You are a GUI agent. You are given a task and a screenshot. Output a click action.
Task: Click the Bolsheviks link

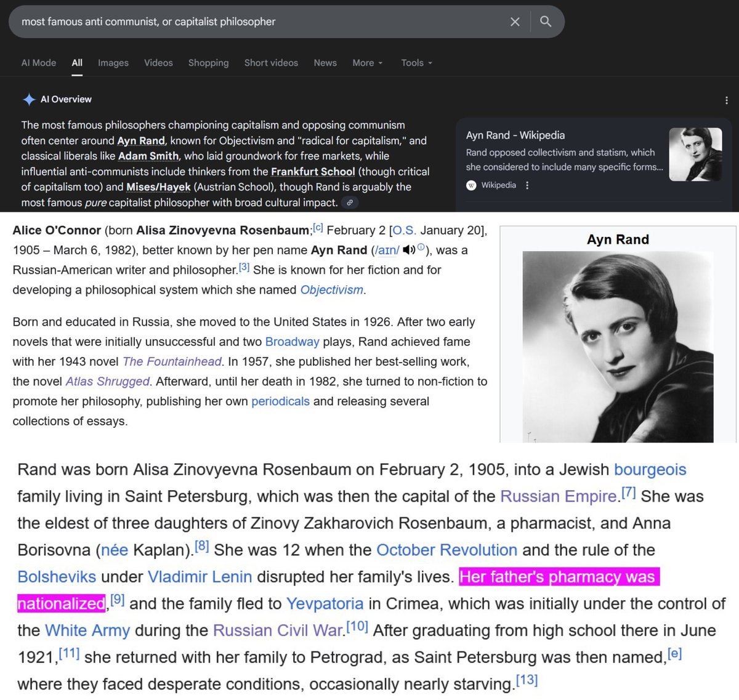click(57, 577)
